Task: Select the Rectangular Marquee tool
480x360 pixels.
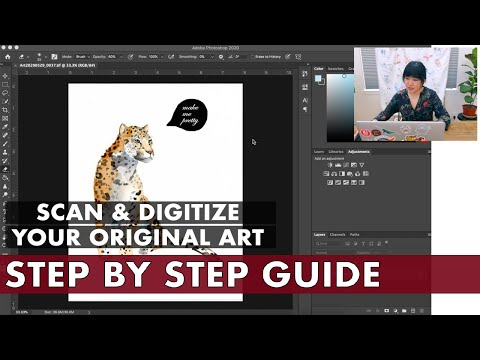Action: pos(5,85)
